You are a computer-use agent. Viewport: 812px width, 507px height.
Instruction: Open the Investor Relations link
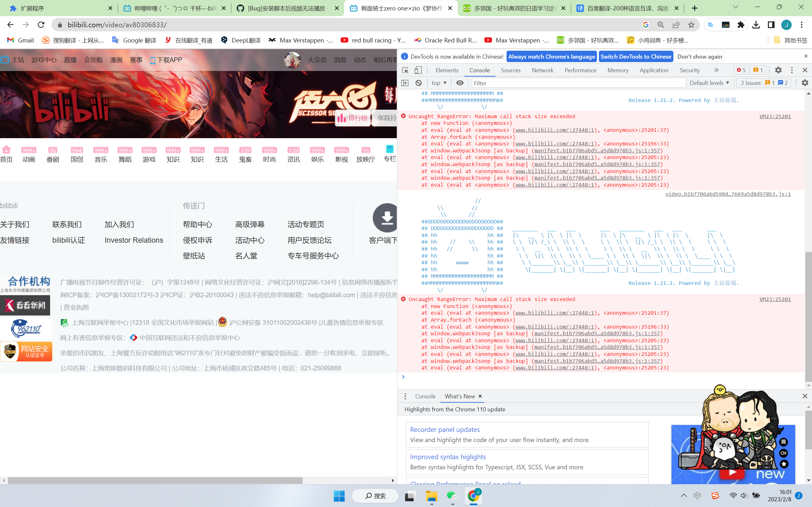click(134, 240)
